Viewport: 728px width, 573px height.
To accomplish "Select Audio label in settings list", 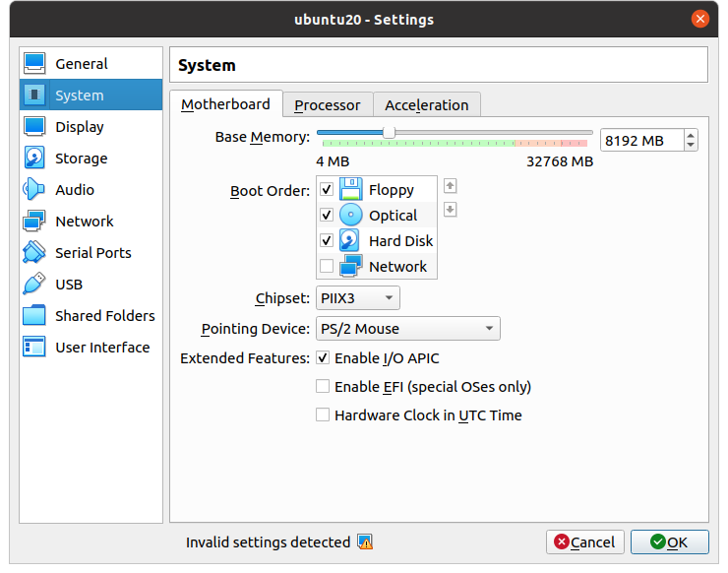I will pyautogui.click(x=75, y=190).
